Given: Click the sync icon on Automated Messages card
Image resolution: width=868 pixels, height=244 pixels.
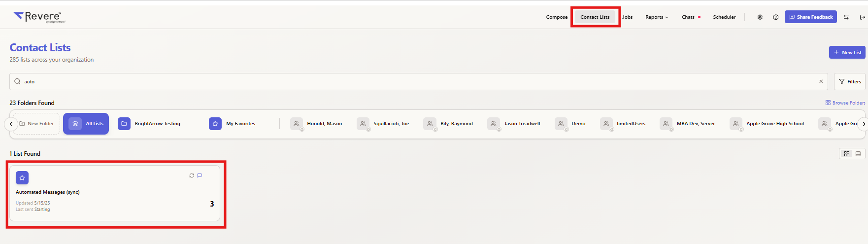Looking at the screenshot, I should [192, 175].
